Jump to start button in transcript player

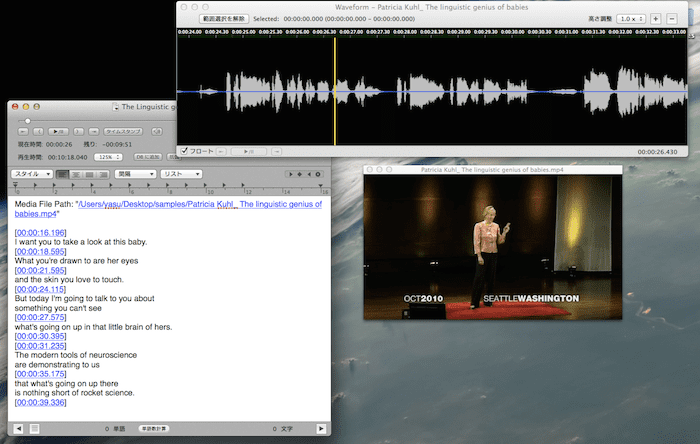click(x=23, y=132)
